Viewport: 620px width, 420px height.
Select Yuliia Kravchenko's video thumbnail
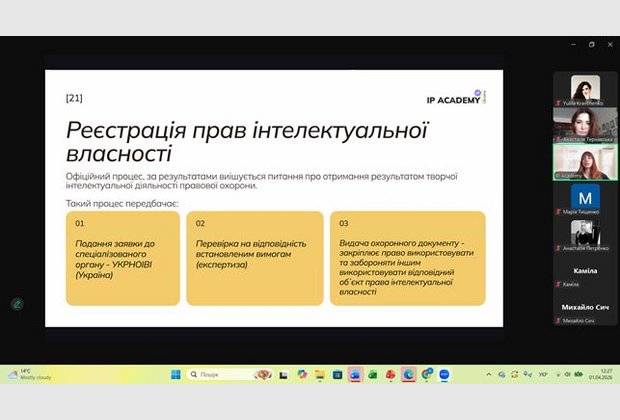coord(585,89)
